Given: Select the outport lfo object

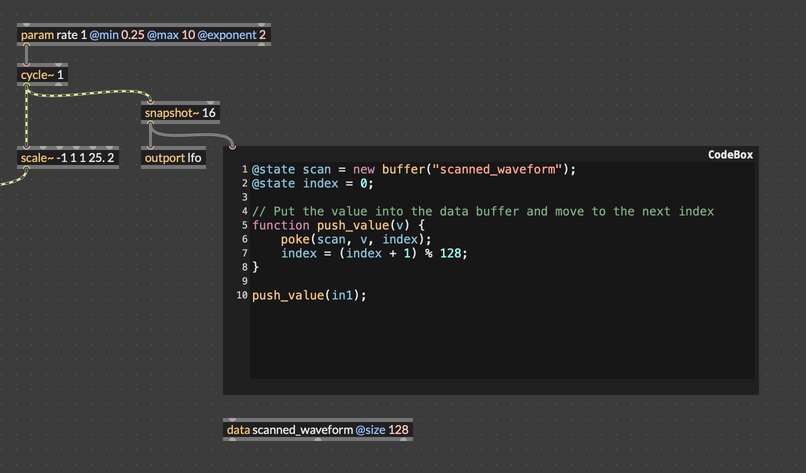Looking at the screenshot, I should pos(173,158).
